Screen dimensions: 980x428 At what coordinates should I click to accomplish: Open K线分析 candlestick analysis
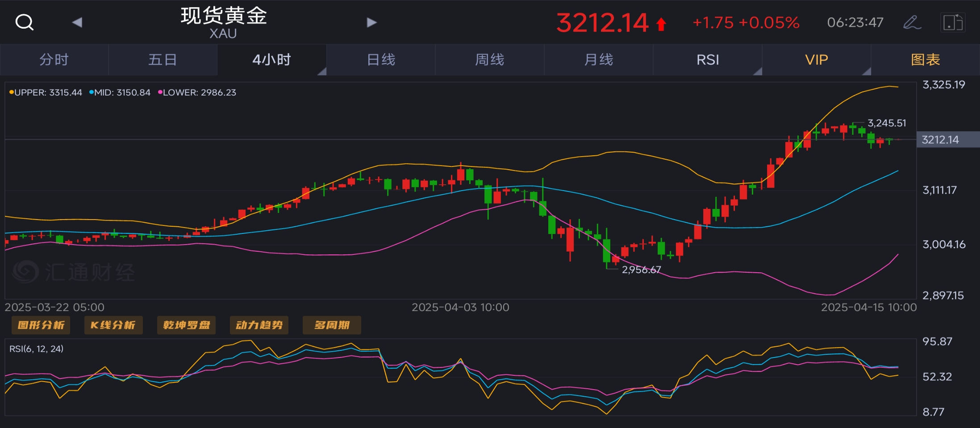[113, 325]
